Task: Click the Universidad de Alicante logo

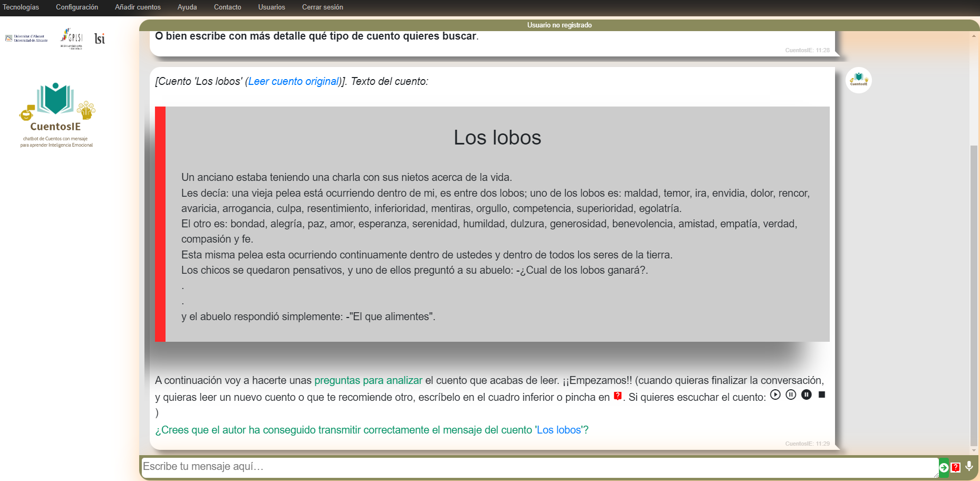Action: 26,38
